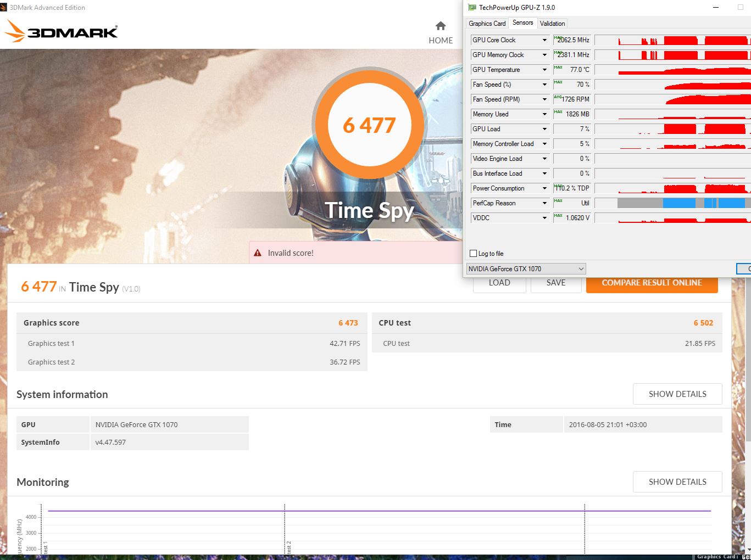Enable Log to file checkbox
The height and width of the screenshot is (560, 751).
(474, 254)
